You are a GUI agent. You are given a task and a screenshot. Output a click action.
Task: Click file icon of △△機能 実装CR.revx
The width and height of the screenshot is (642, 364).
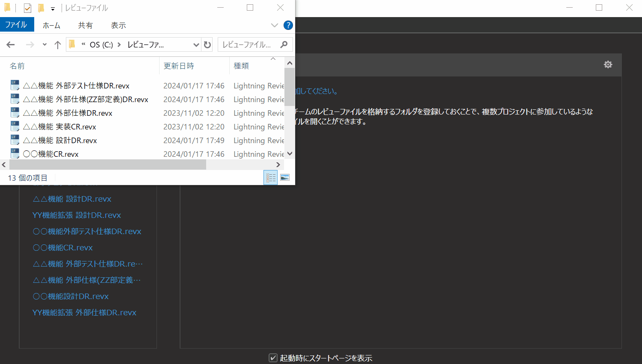point(15,126)
